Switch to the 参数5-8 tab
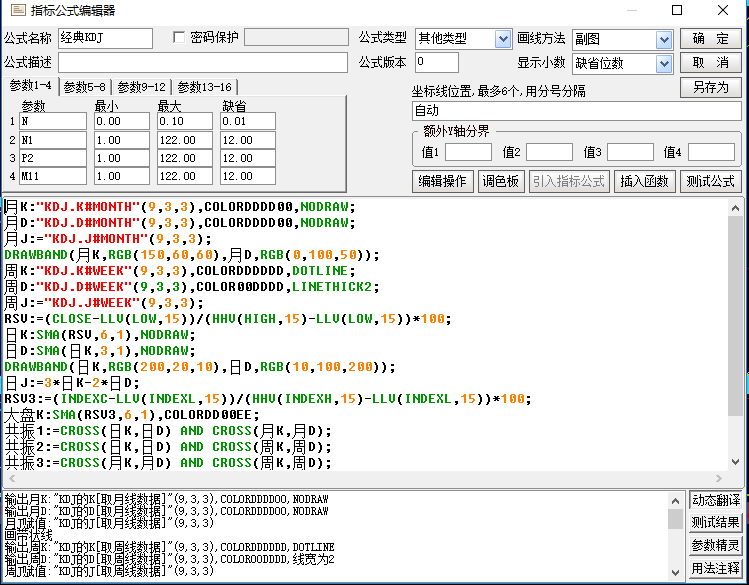Image resolution: width=749 pixels, height=585 pixels. coord(85,87)
